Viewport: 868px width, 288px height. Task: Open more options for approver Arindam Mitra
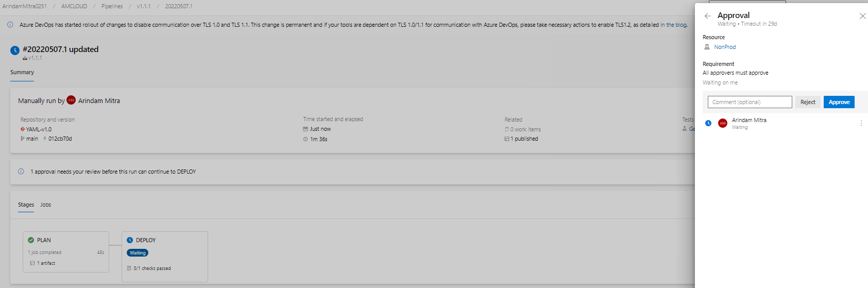[861, 123]
